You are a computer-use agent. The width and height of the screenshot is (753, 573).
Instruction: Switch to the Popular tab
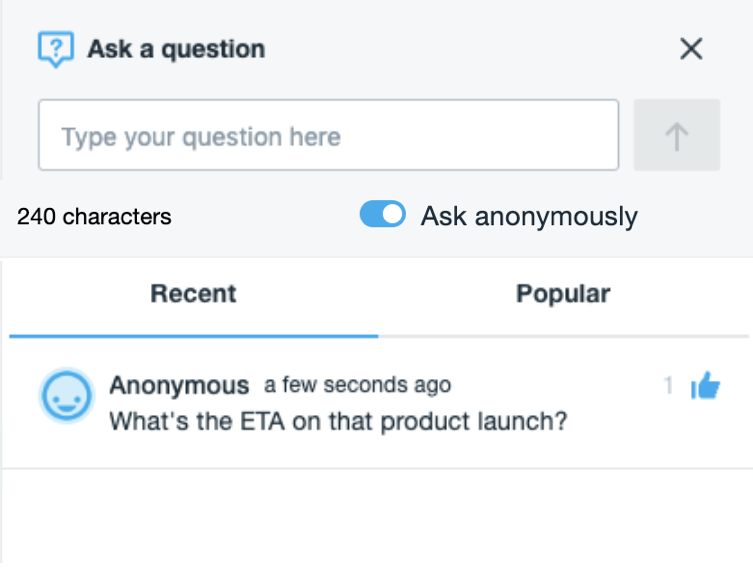point(563,294)
